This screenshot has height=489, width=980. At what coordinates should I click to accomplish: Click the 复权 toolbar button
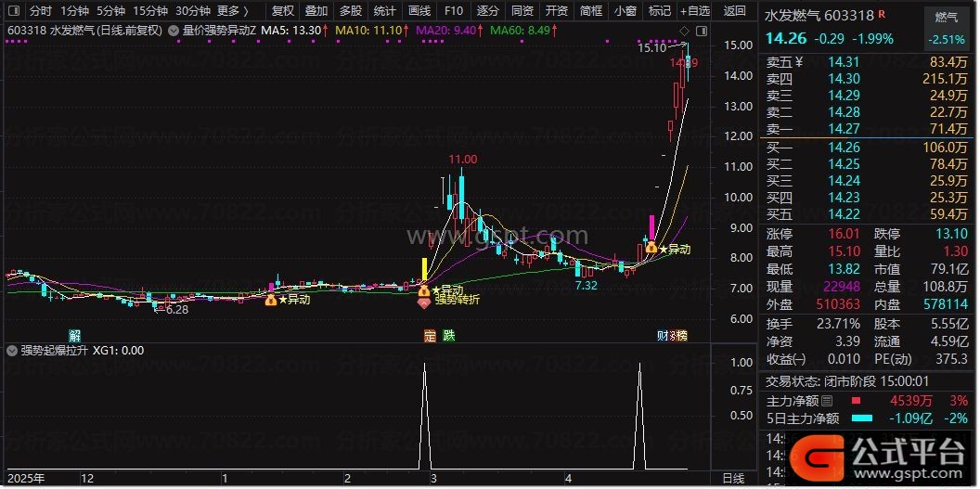pos(282,10)
